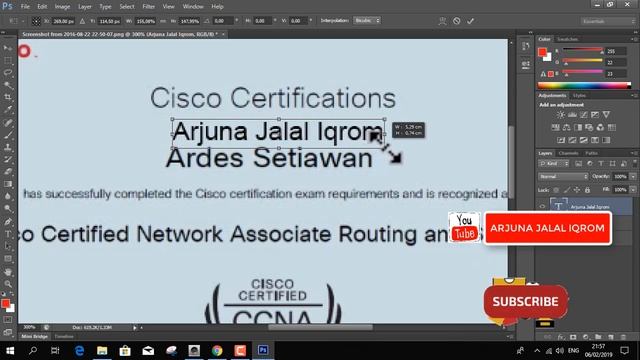Screen dimensions: 640x360
Task: Toggle adjustment layer filter in Layers panel
Action: coord(590,164)
